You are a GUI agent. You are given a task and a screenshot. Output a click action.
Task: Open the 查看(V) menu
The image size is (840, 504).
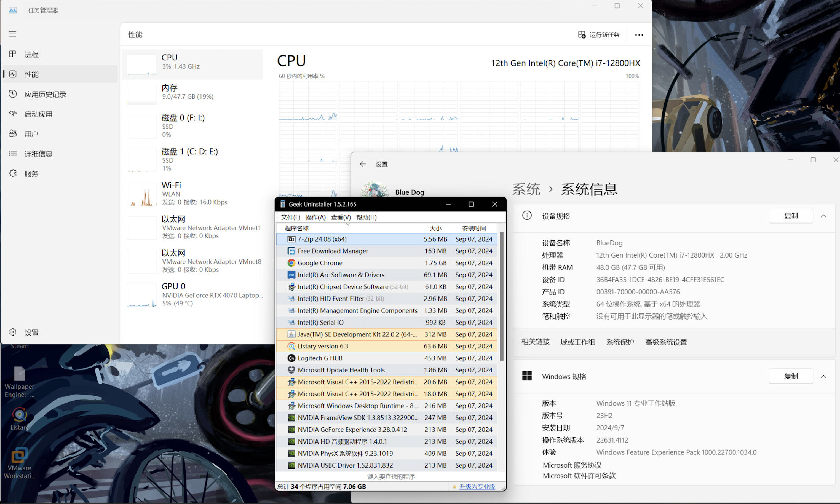pos(341,217)
